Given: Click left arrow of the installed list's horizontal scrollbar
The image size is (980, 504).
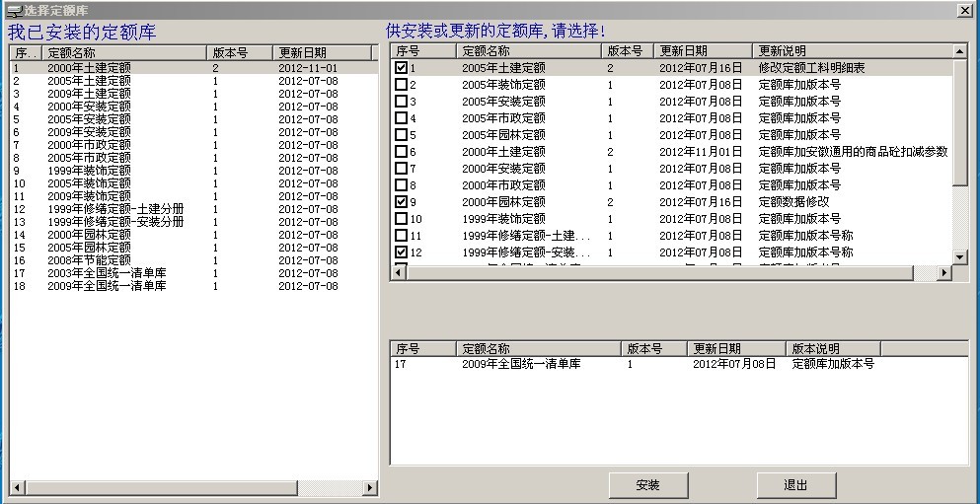Looking at the screenshot, I should point(16,487).
